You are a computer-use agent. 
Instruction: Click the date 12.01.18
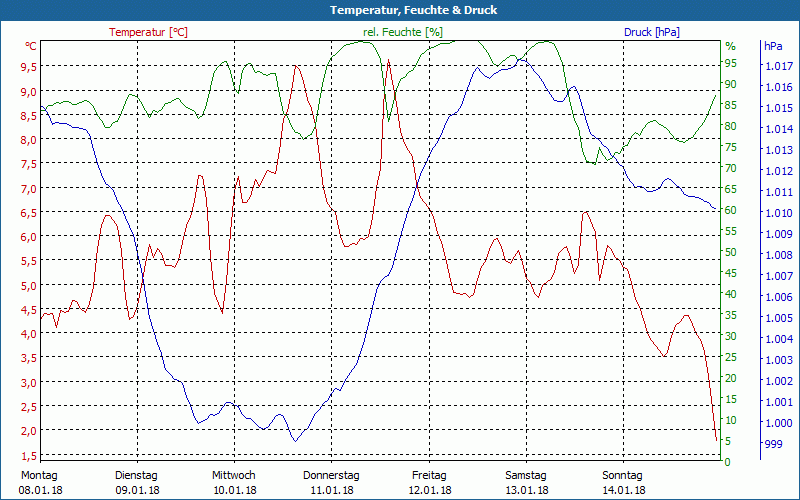pos(430,490)
